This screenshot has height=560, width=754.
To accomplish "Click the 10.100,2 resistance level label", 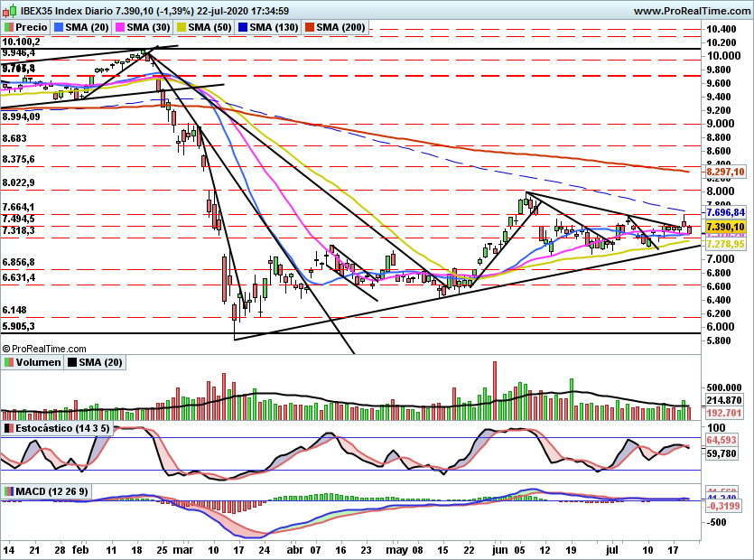I will [x=21, y=42].
